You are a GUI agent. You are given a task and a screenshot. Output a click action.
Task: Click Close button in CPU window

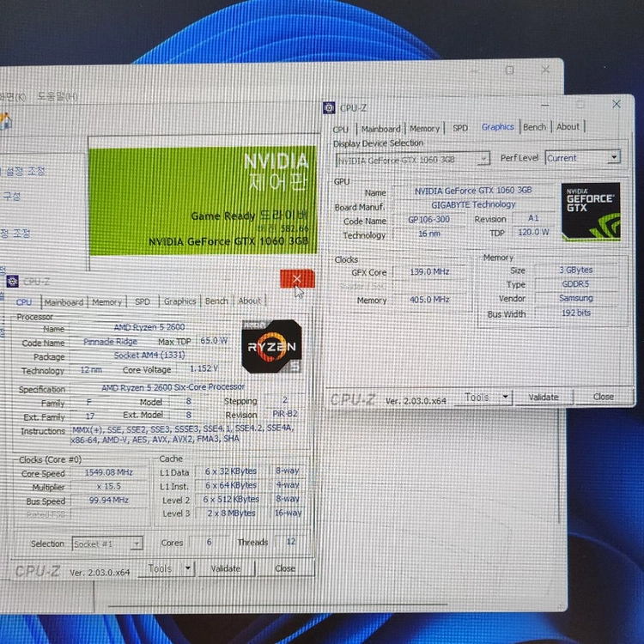point(285,568)
